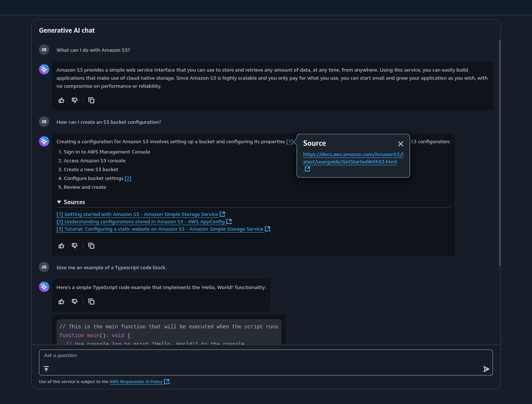Copy the bucket configuration response
The height and width of the screenshot is (404, 532).
point(91,245)
